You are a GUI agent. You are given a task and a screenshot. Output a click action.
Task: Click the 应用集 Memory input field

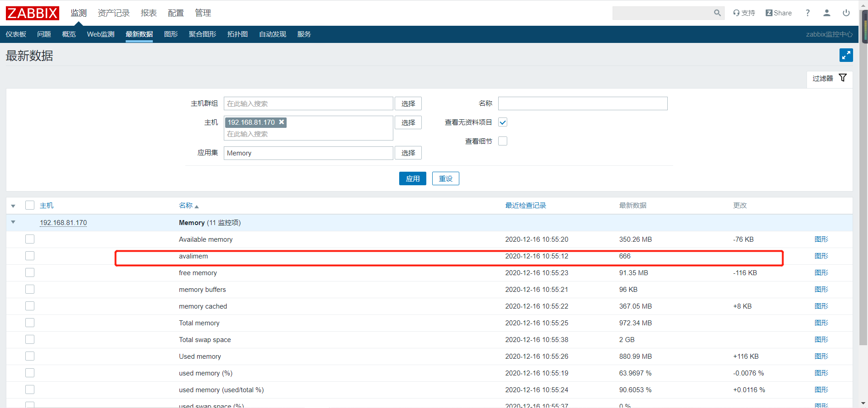(308, 153)
